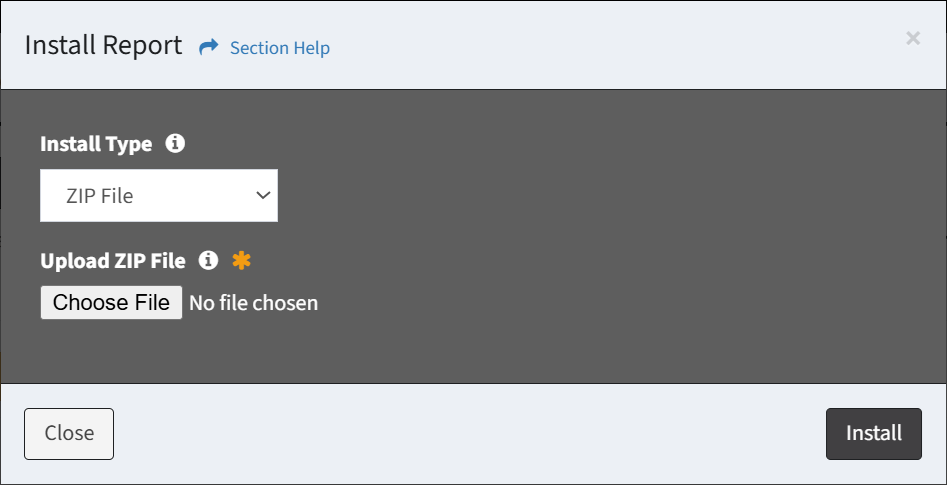Click the Choose File button
Screen dimensions: 947x485
coord(111,303)
